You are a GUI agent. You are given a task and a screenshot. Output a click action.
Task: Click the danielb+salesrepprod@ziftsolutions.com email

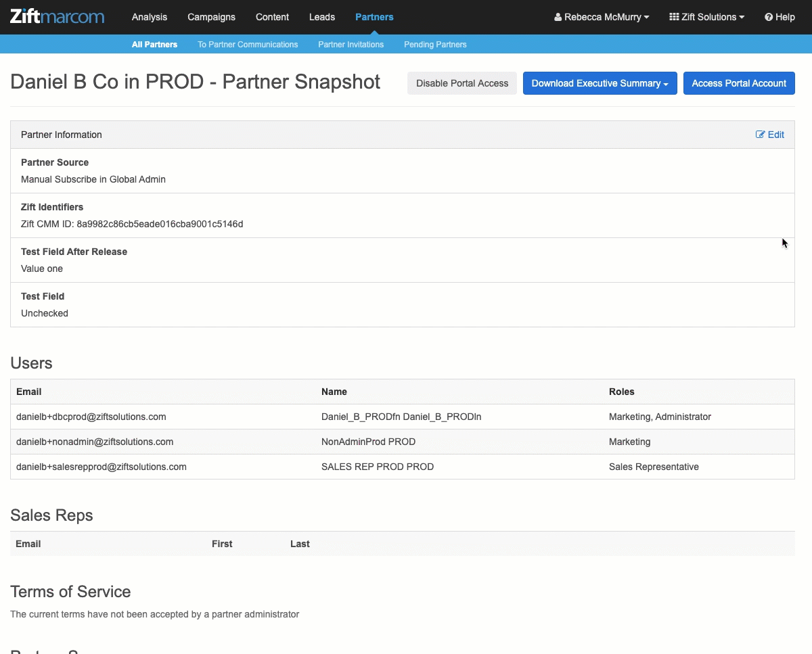(x=101, y=467)
